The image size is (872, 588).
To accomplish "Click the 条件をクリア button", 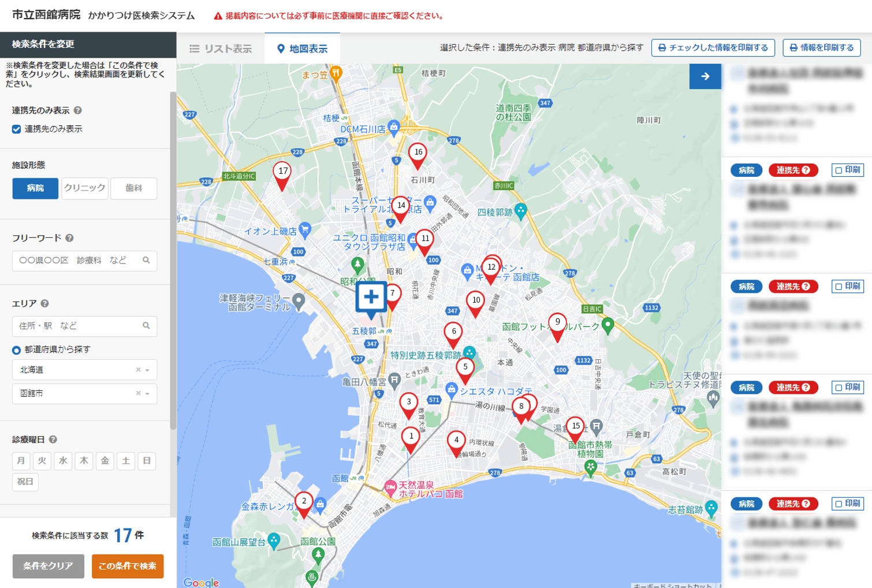I will (x=48, y=566).
